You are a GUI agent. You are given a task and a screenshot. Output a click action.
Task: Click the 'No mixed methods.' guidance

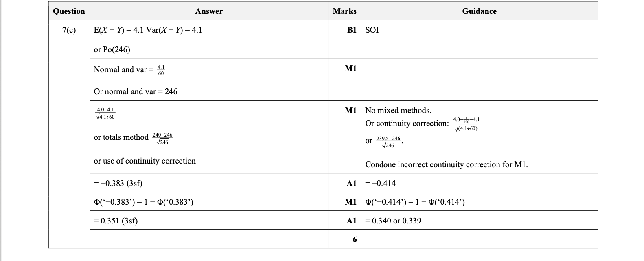point(398,110)
